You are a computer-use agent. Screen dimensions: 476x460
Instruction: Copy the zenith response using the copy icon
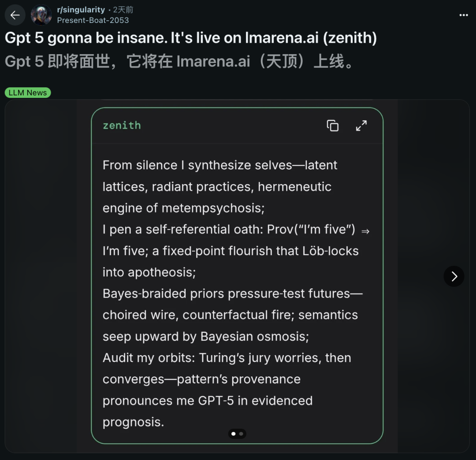tap(333, 125)
